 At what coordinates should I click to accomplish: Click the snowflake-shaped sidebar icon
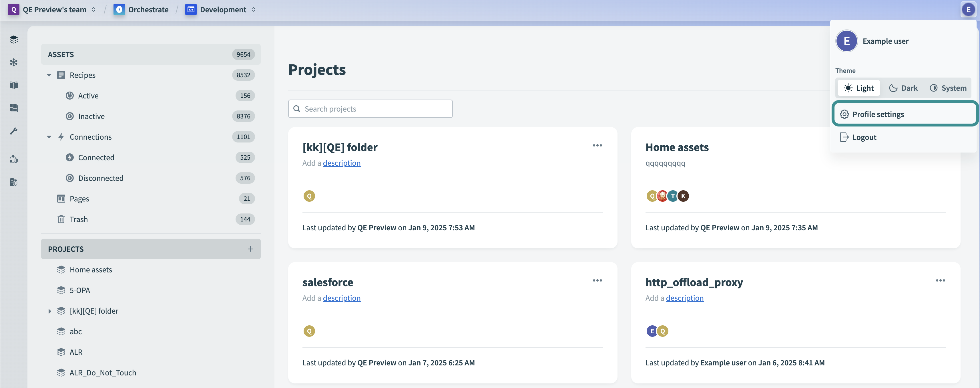tap(14, 62)
